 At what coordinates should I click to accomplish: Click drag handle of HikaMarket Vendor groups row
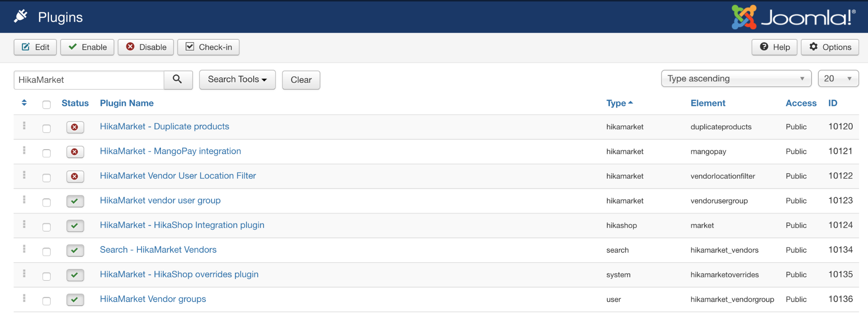click(24, 298)
